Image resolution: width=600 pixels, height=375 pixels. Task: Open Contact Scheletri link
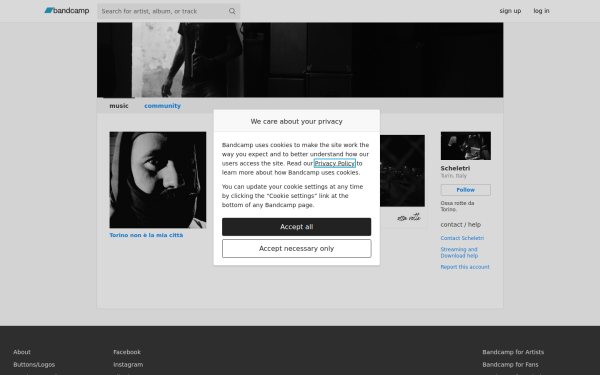[x=462, y=238]
